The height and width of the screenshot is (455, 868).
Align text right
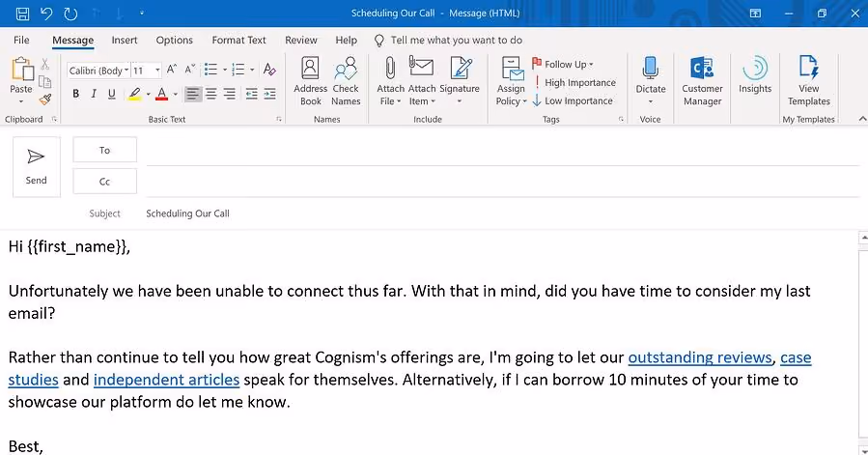pyautogui.click(x=229, y=94)
